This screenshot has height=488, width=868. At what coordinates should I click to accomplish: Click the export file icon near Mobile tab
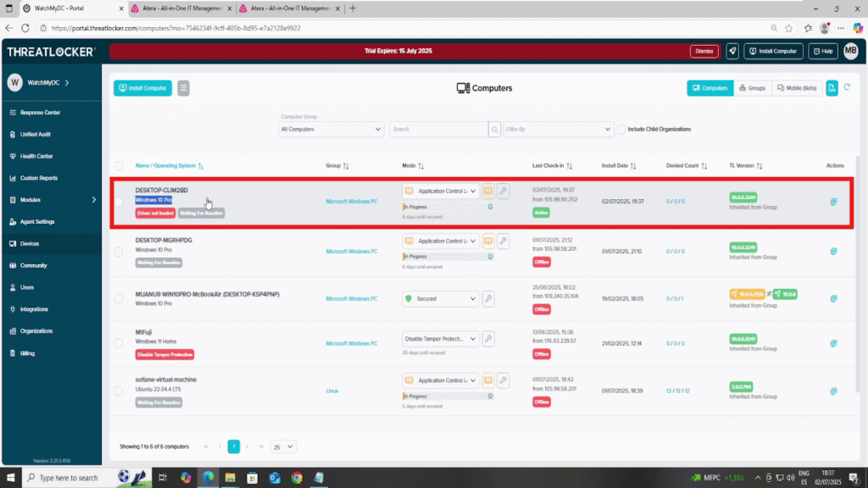pos(832,88)
